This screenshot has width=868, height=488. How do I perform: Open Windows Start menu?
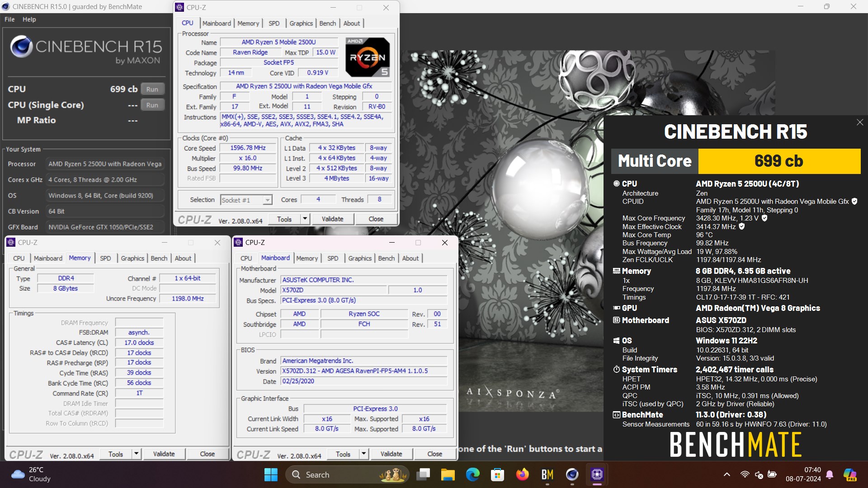(271, 474)
